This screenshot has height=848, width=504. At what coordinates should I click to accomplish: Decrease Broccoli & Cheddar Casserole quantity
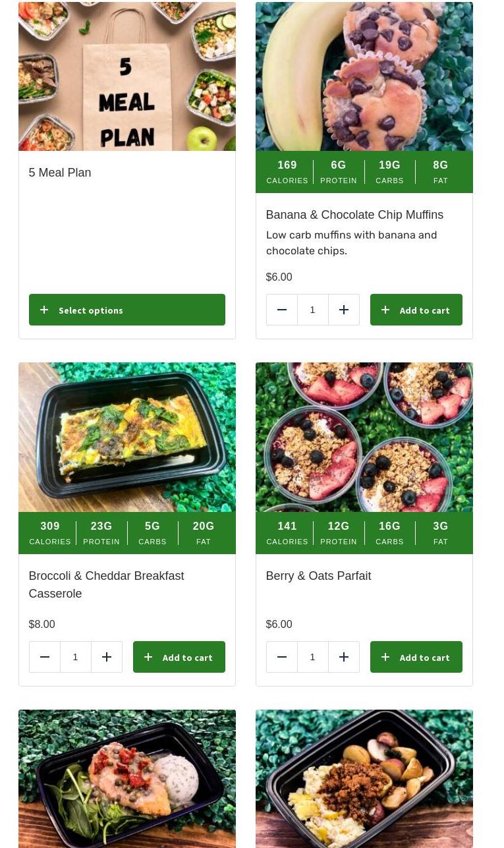(45, 657)
